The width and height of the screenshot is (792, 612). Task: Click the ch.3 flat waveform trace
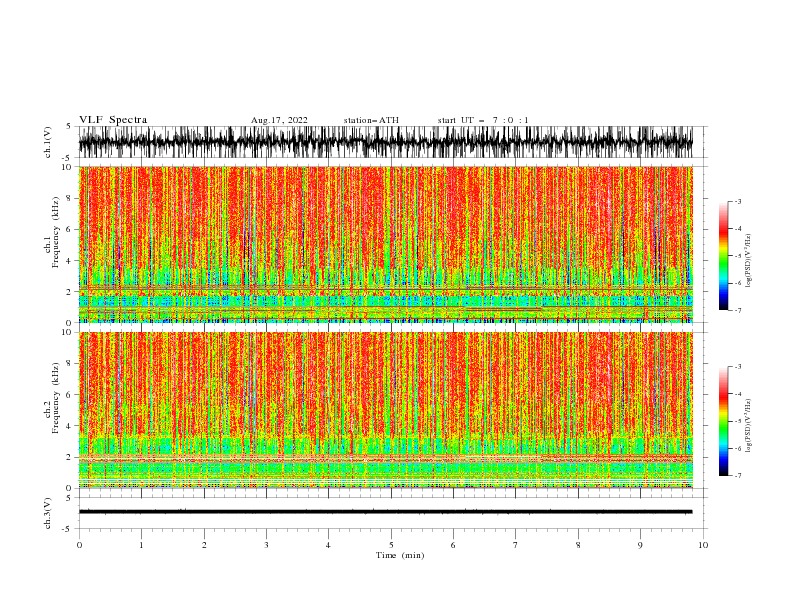[x=385, y=512]
